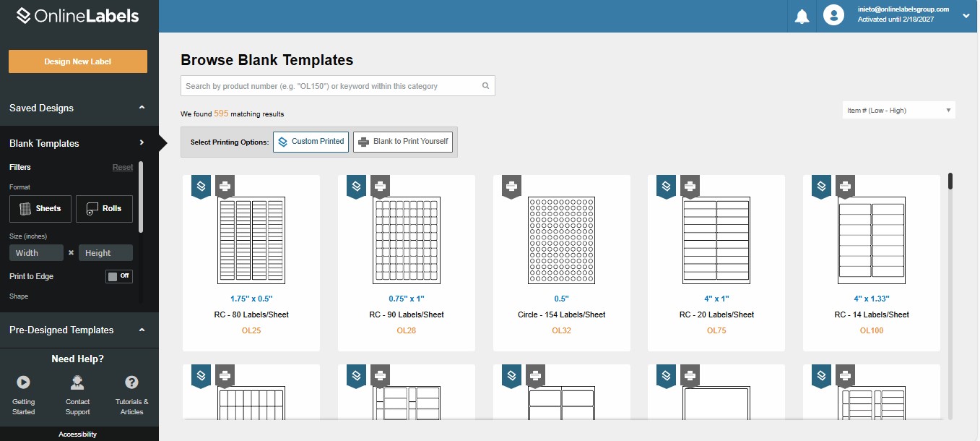The width and height of the screenshot is (980, 441).
Task: Click the template search field
Action: 338,86
